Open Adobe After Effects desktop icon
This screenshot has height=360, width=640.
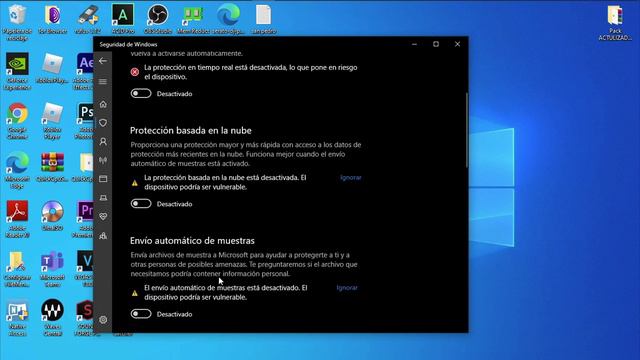pyautogui.click(x=84, y=71)
